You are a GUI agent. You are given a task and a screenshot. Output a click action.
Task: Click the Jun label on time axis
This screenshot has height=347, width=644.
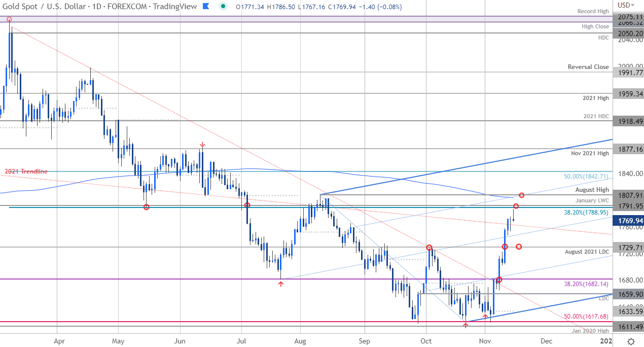(180, 341)
